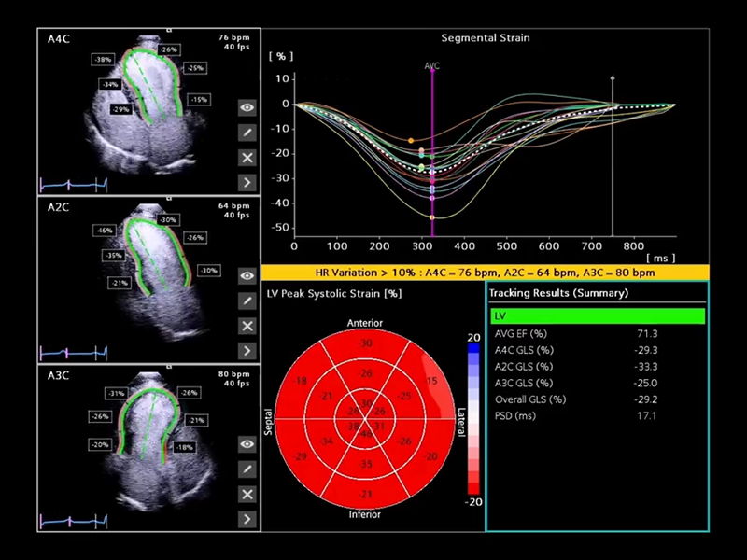Discard A2C tracking with the X icon

[247, 326]
